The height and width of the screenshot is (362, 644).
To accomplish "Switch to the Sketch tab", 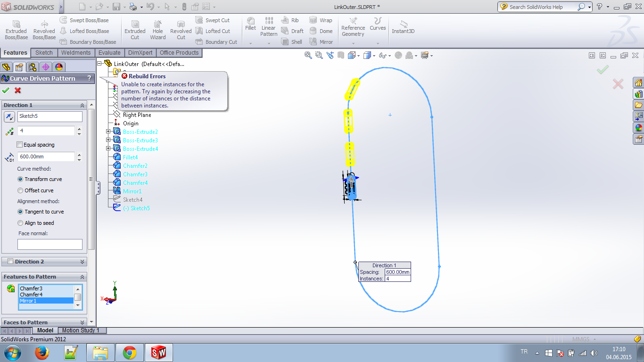I will coord(44,53).
